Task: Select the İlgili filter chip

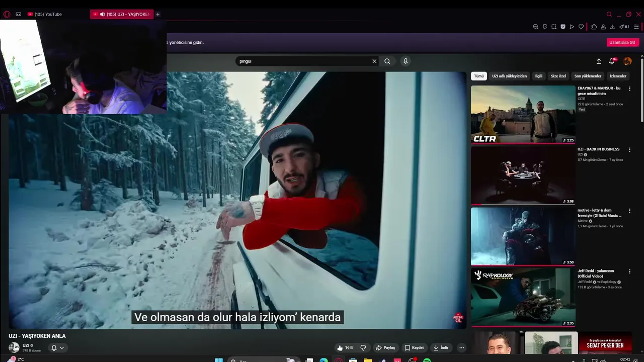Action: [539, 76]
